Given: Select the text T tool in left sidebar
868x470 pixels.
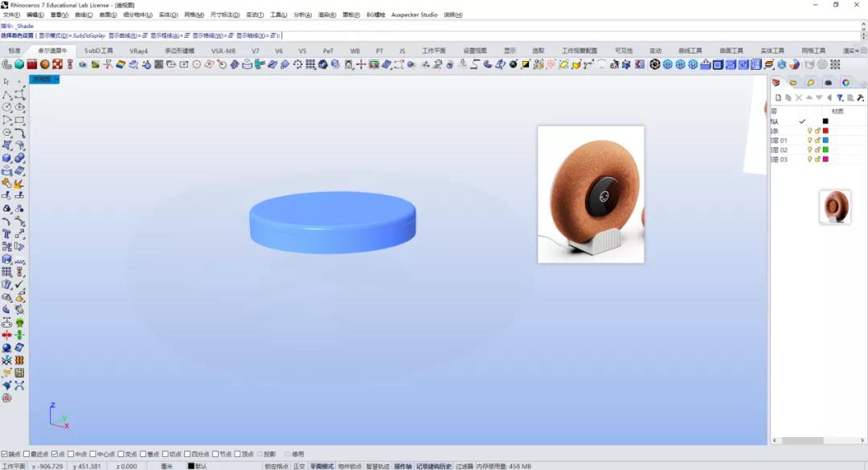Looking at the screenshot, I should tap(6, 234).
